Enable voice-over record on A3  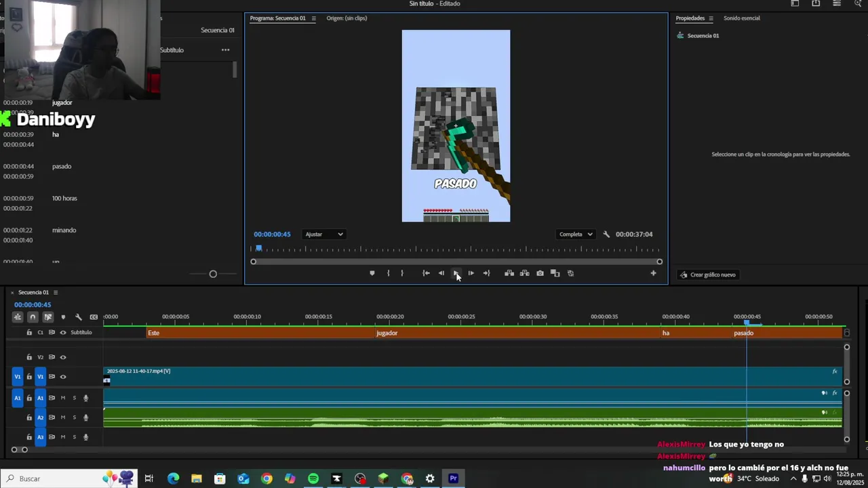point(85,437)
